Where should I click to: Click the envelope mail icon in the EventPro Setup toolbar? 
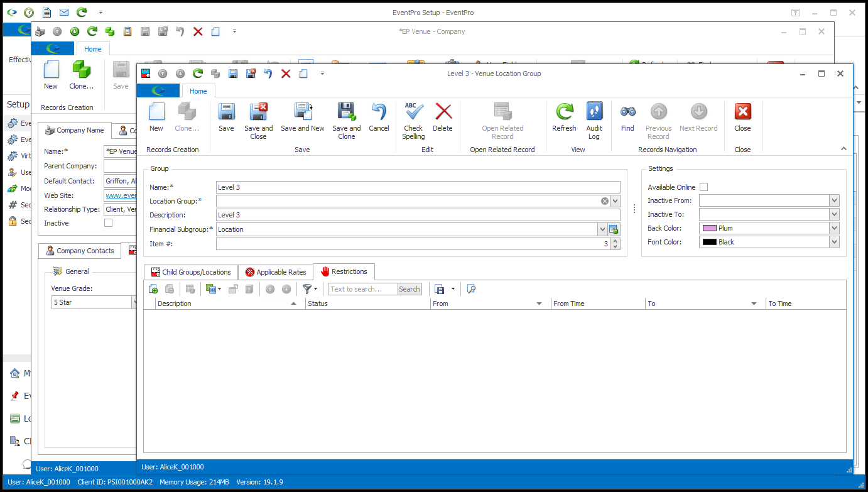pos(64,12)
